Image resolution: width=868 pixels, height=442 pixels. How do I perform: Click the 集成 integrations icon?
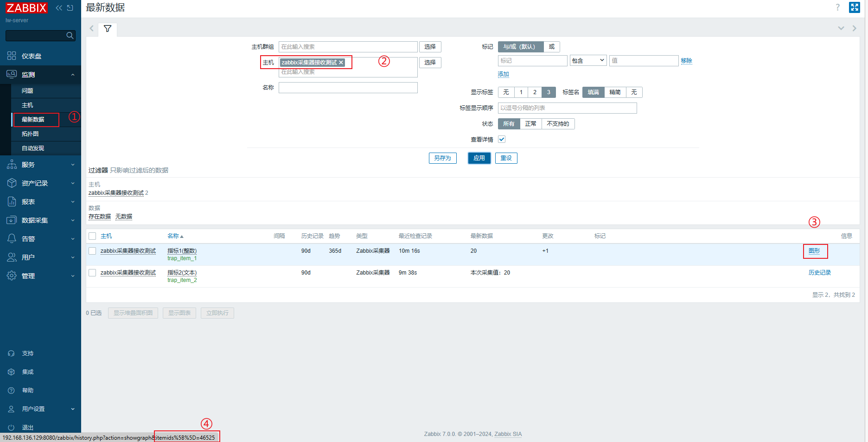pyautogui.click(x=12, y=372)
